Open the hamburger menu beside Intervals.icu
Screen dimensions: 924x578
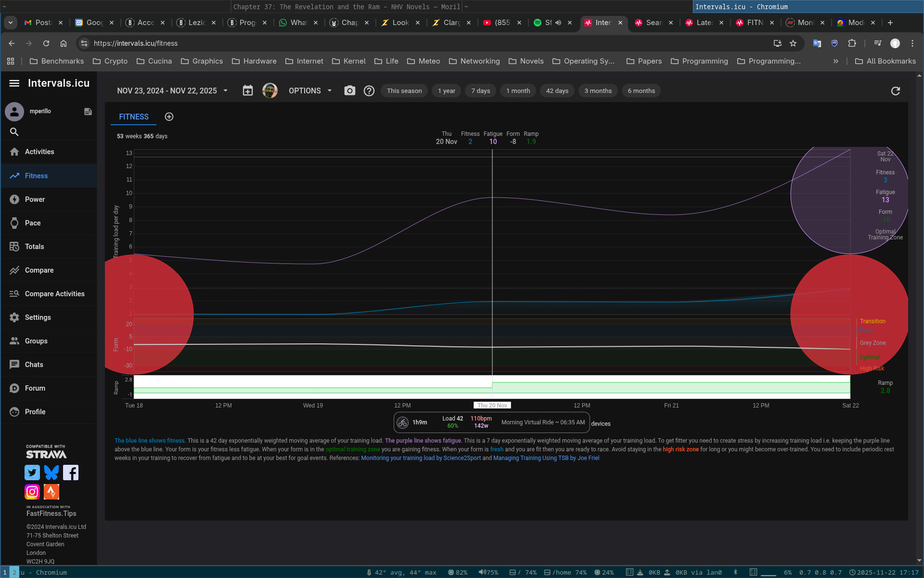pos(14,83)
